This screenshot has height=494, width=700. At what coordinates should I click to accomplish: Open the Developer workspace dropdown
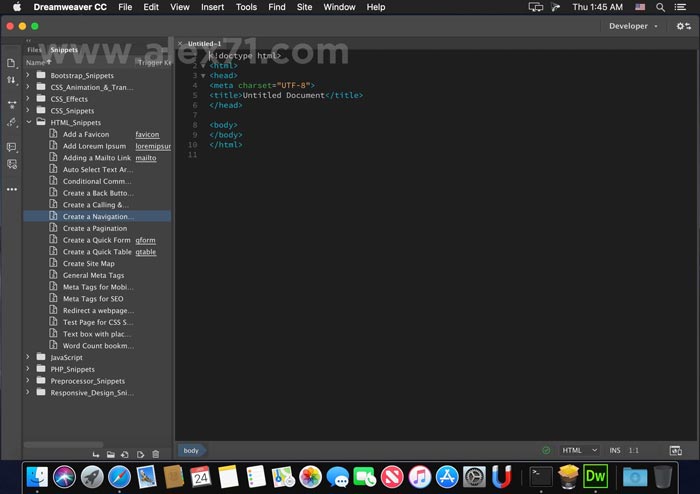633,26
